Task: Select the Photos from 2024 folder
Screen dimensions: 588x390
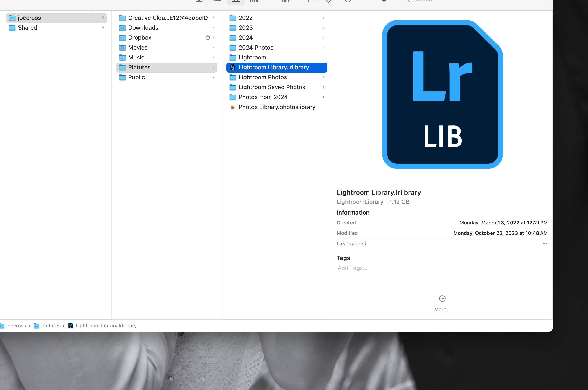Action: (x=263, y=97)
